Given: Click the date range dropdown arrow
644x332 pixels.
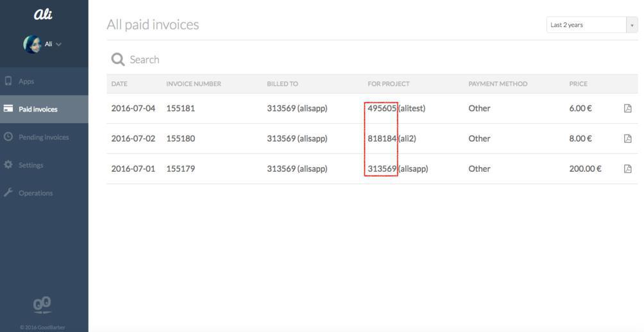Looking at the screenshot, I should [x=632, y=25].
